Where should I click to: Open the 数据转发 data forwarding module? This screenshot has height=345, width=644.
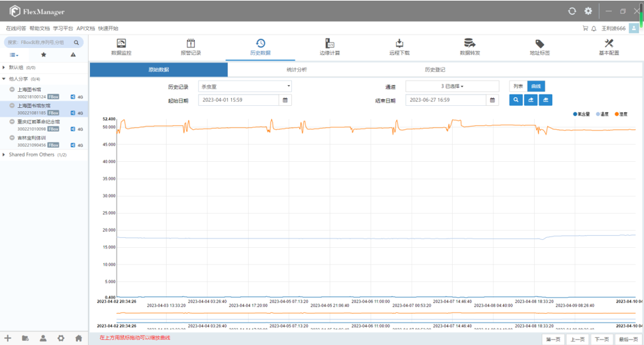click(469, 47)
